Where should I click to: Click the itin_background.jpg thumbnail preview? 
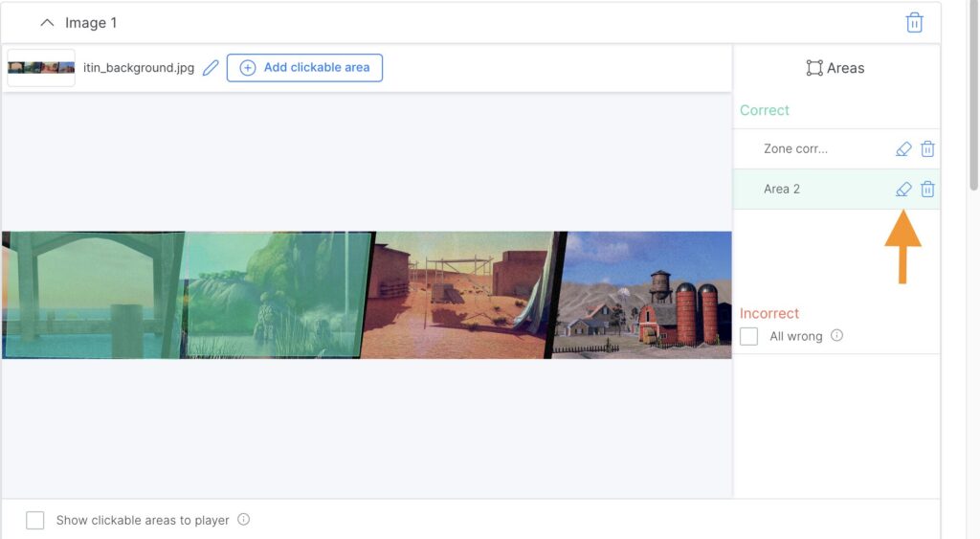pyautogui.click(x=41, y=68)
